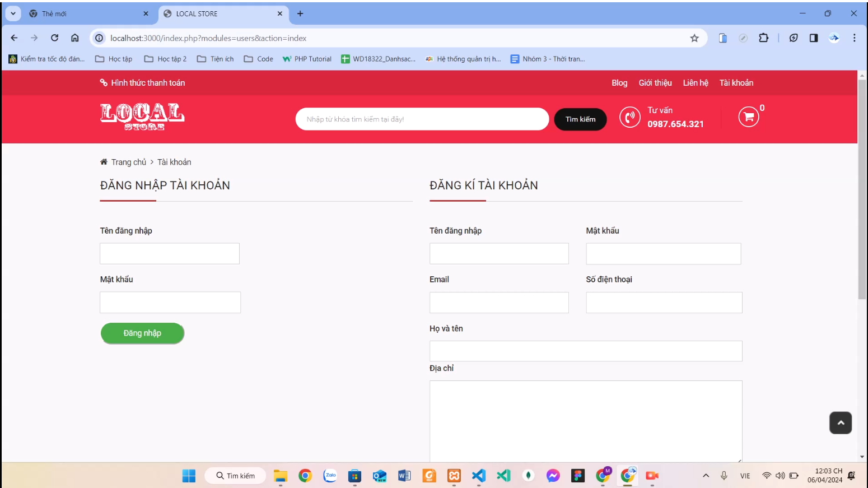This screenshot has height=488, width=868.
Task: Click the lightning leaf extension icon
Action: pos(794,38)
